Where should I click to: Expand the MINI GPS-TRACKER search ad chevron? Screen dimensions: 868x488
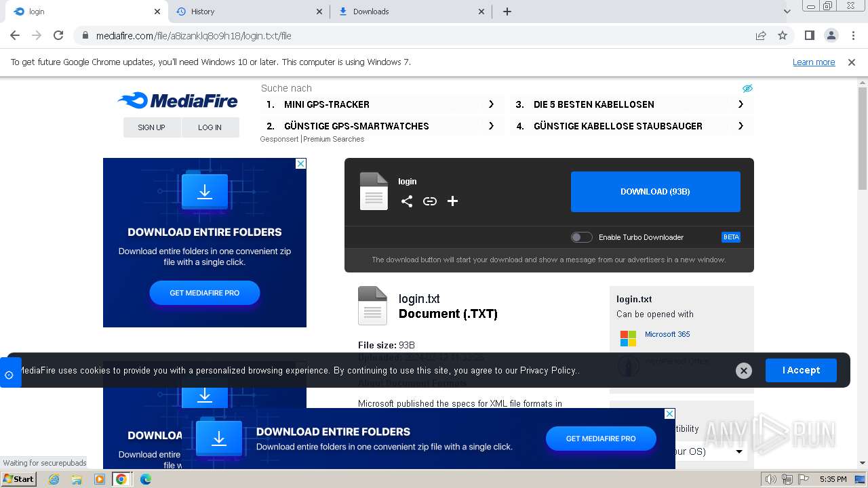click(492, 104)
